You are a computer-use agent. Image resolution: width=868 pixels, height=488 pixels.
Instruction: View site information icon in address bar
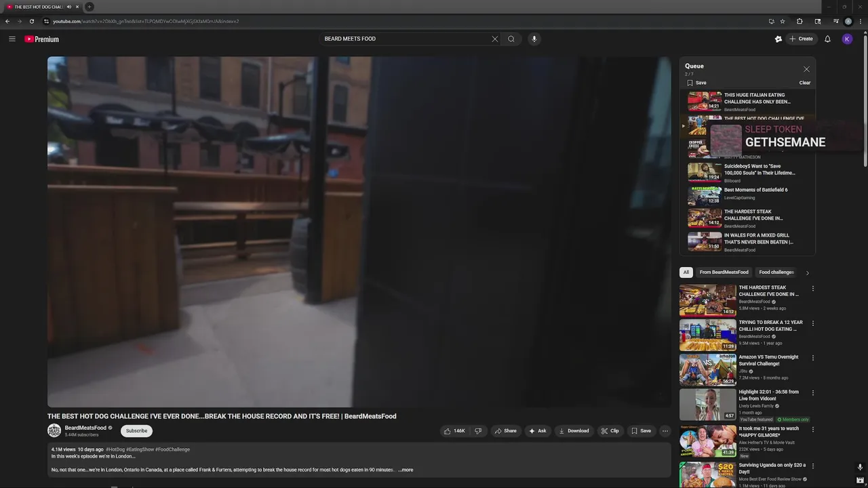47,21
